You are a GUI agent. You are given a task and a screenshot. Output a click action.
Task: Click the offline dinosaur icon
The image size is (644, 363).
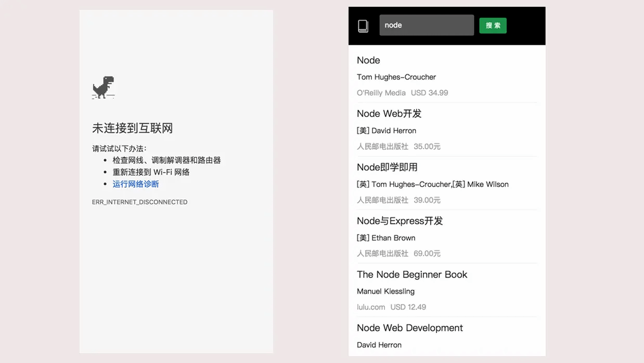[103, 87]
